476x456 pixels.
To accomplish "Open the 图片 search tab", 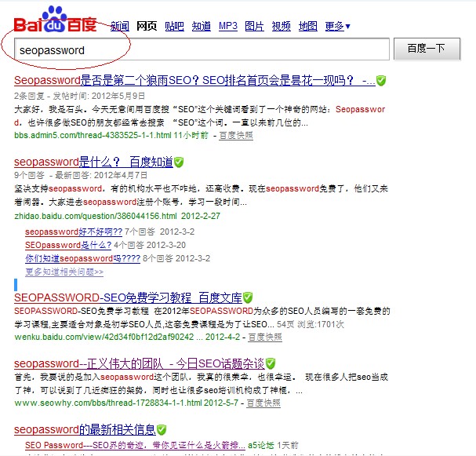I will pyautogui.click(x=254, y=26).
